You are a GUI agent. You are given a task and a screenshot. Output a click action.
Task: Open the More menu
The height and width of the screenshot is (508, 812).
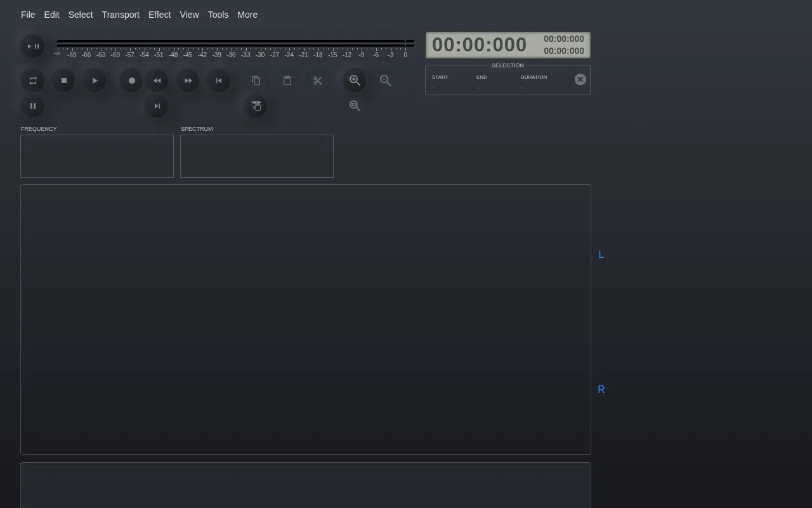coord(247,15)
